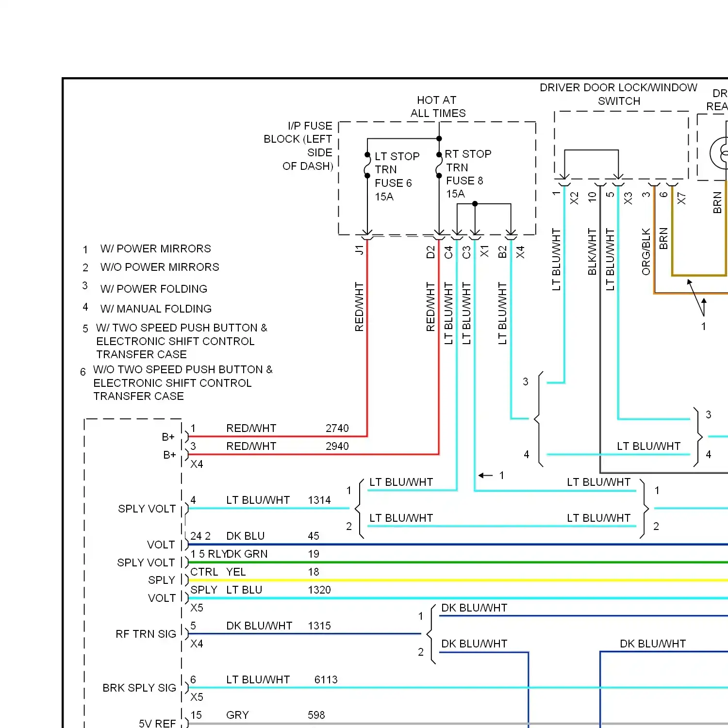
Task: Click the vertical "BLK/WHT" wire label
Action: pos(592,252)
